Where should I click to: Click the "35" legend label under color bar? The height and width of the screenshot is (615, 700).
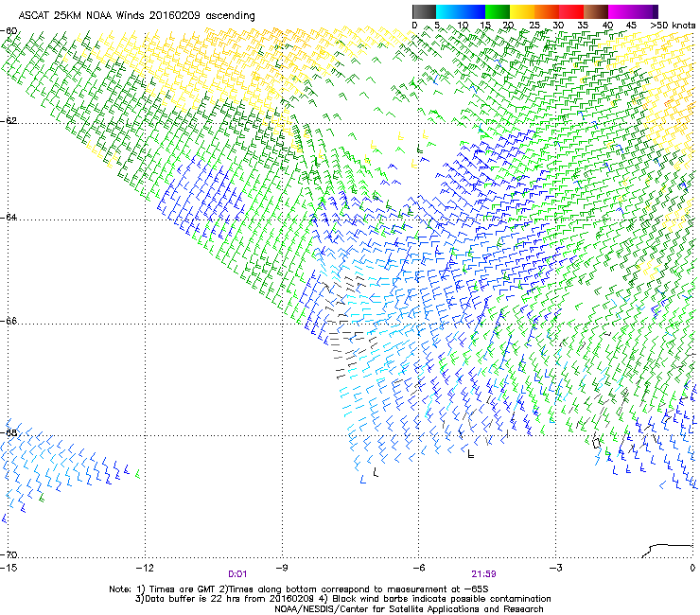pos(583,26)
